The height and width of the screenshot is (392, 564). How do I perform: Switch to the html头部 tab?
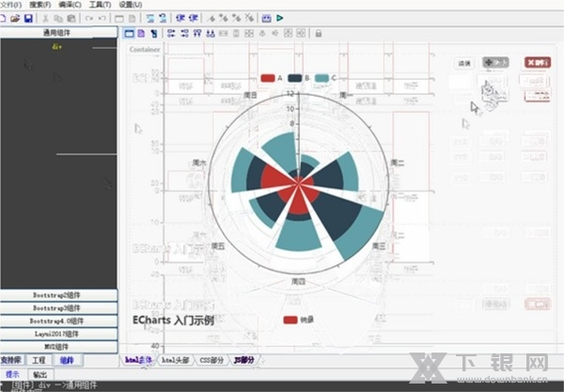click(x=175, y=360)
